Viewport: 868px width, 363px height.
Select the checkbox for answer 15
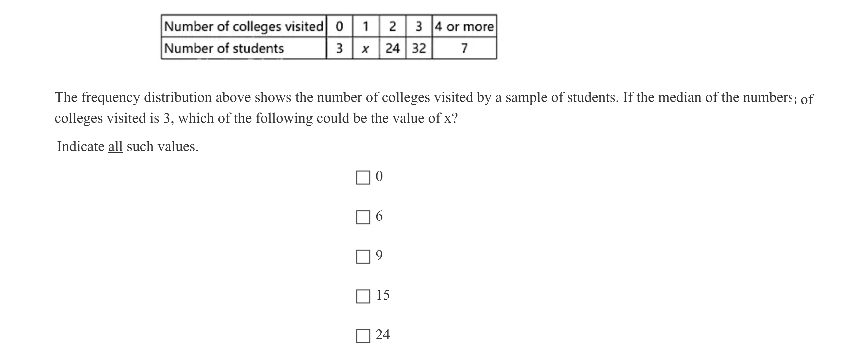point(363,296)
